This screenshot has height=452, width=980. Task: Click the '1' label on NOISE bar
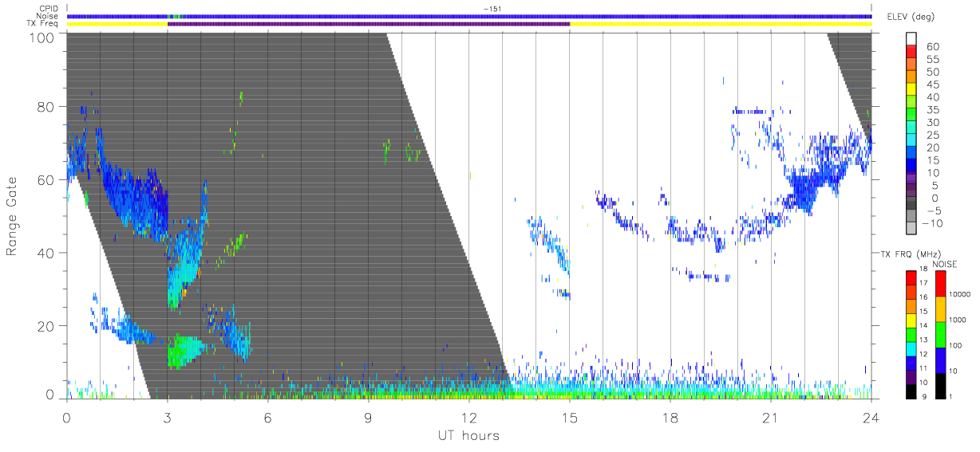[952, 397]
